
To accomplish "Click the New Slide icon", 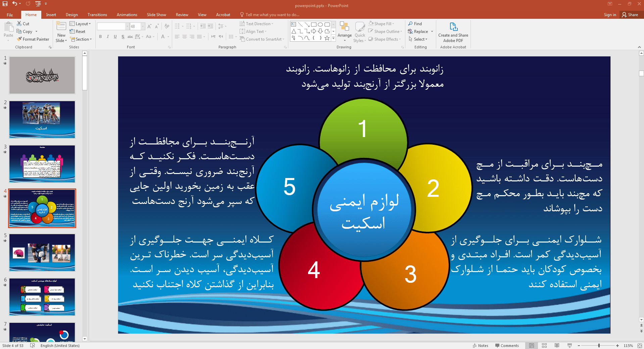I will [61, 27].
